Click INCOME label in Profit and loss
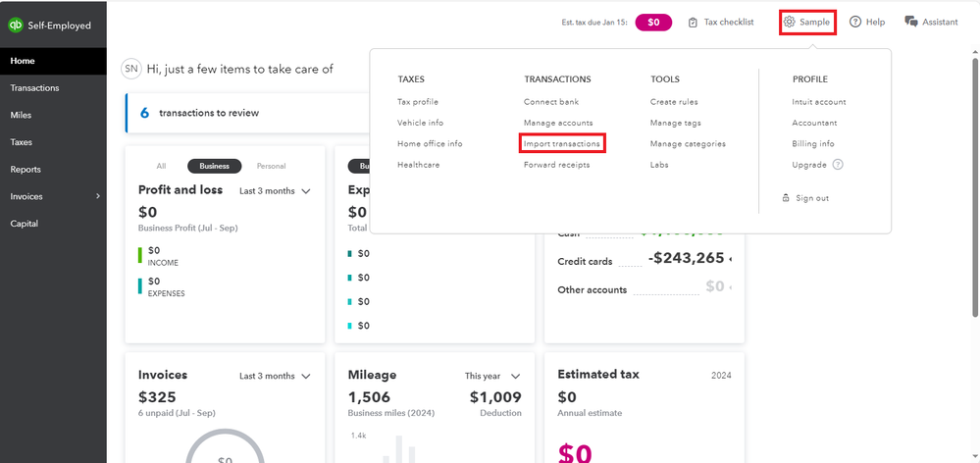Screen dimensions: 980x463 coord(163,263)
